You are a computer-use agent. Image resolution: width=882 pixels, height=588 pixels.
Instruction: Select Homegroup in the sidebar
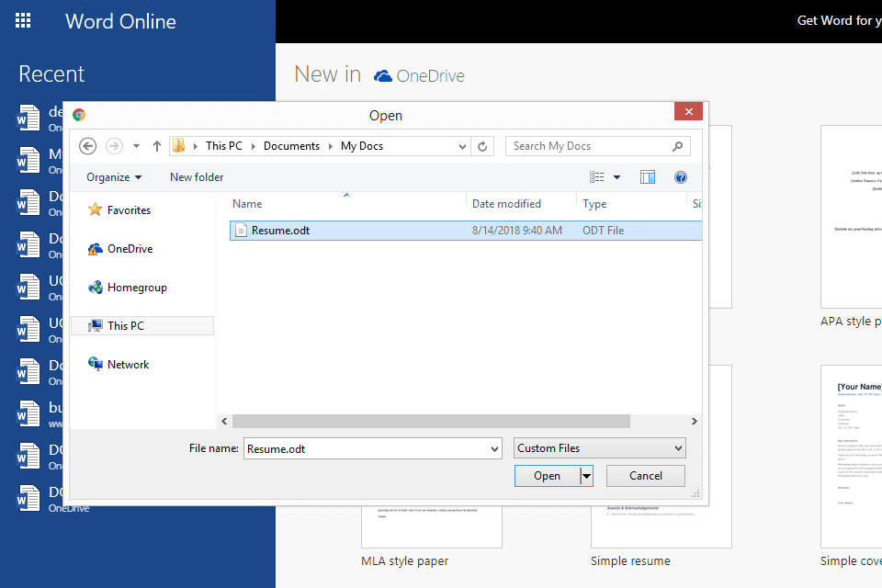(x=134, y=287)
